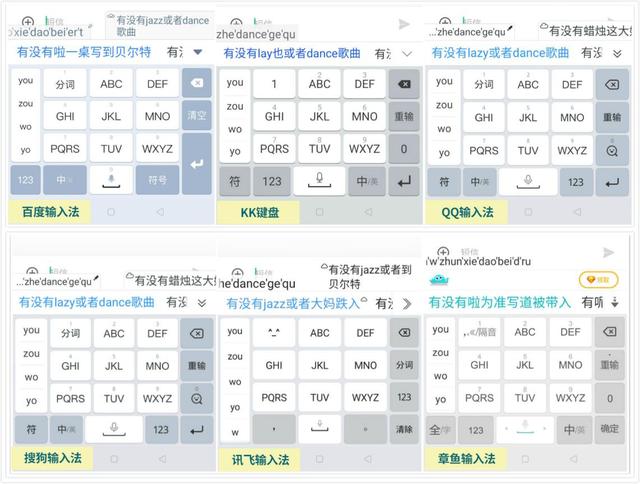Toggle 中/英 language key on KK keyboard
The height and width of the screenshot is (484, 640).
367,181
